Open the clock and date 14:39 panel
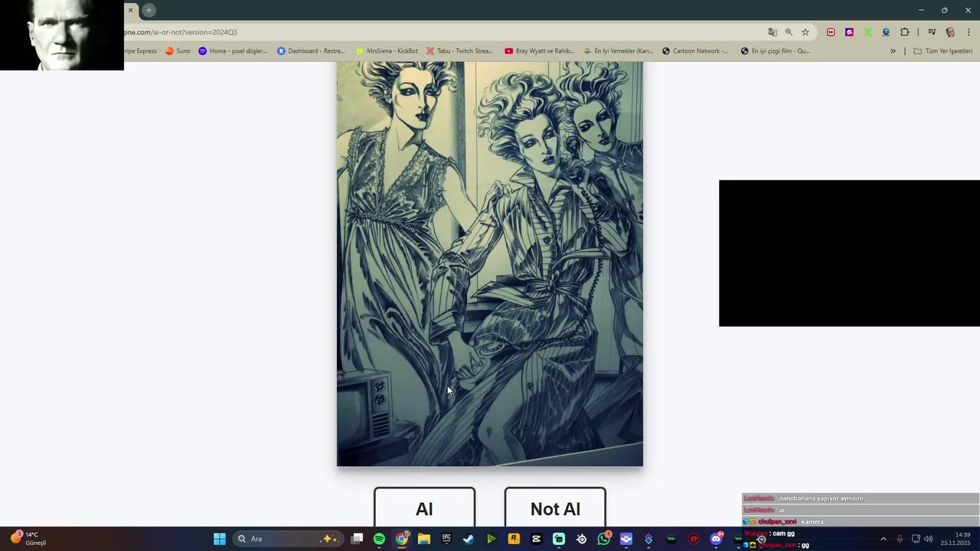This screenshot has height=551, width=980. click(x=955, y=539)
